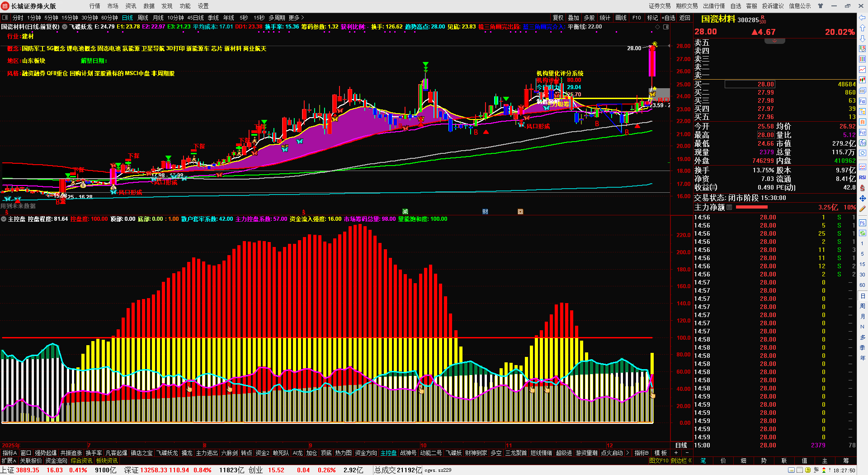The width and height of the screenshot is (868, 475).
Task: Select the pencil drawing tool icon
Action: coord(863,209)
